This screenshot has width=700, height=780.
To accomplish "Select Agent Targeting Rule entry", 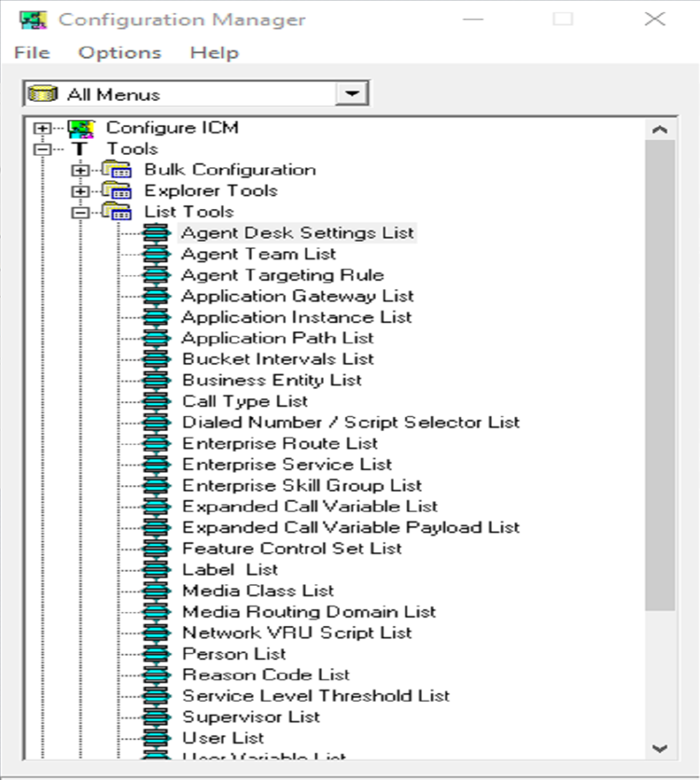I will [283, 275].
